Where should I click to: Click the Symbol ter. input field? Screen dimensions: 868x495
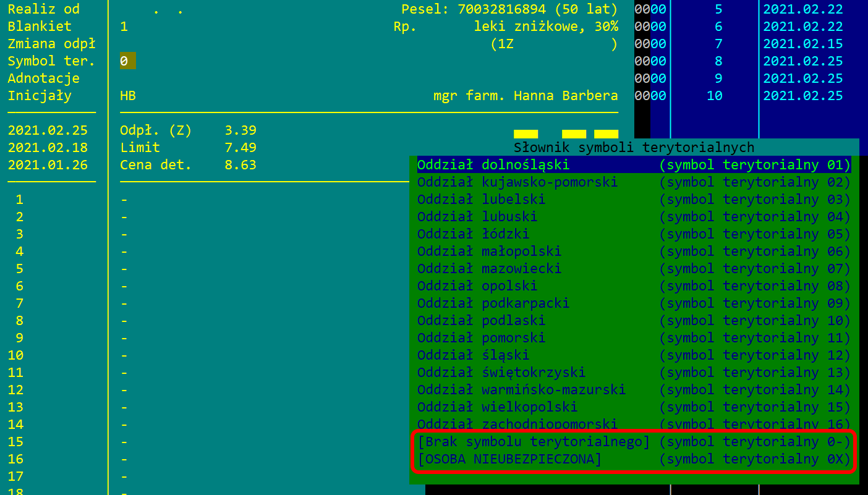coord(127,61)
